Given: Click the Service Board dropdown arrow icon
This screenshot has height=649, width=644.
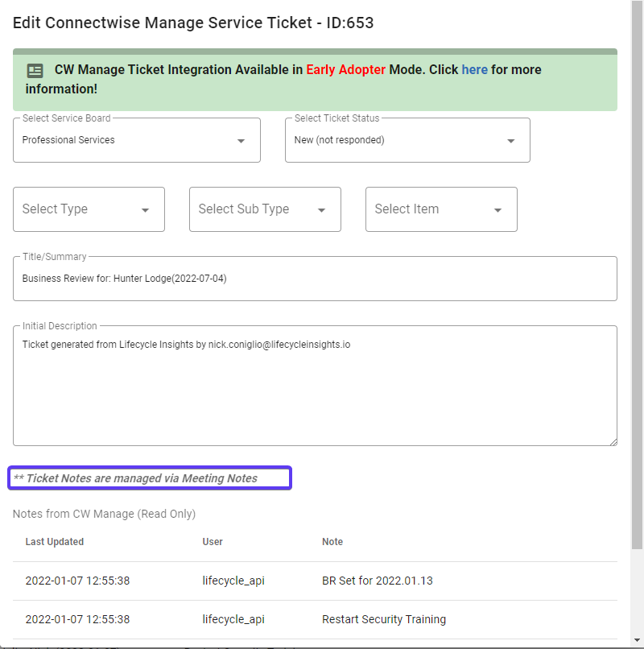Looking at the screenshot, I should 241,141.
